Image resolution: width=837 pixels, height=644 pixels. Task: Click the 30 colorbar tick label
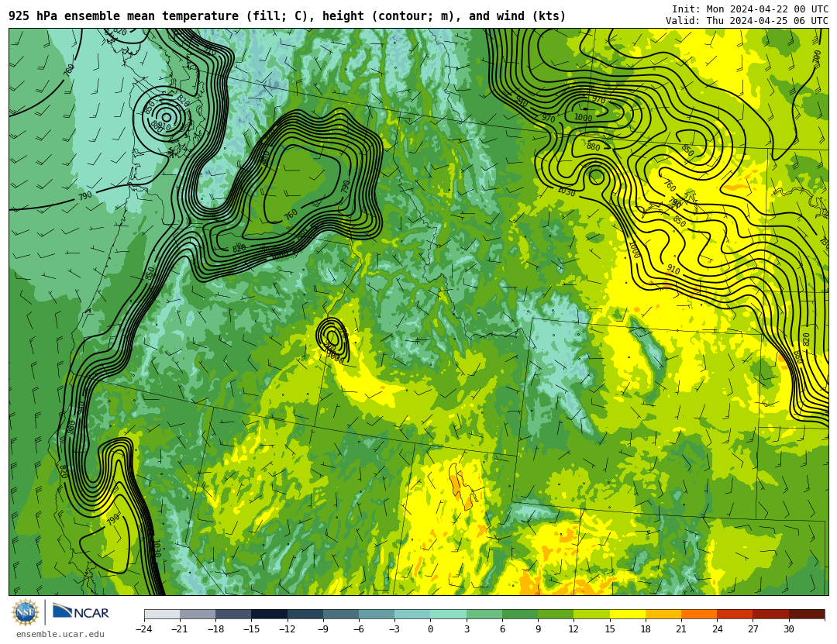(788, 629)
